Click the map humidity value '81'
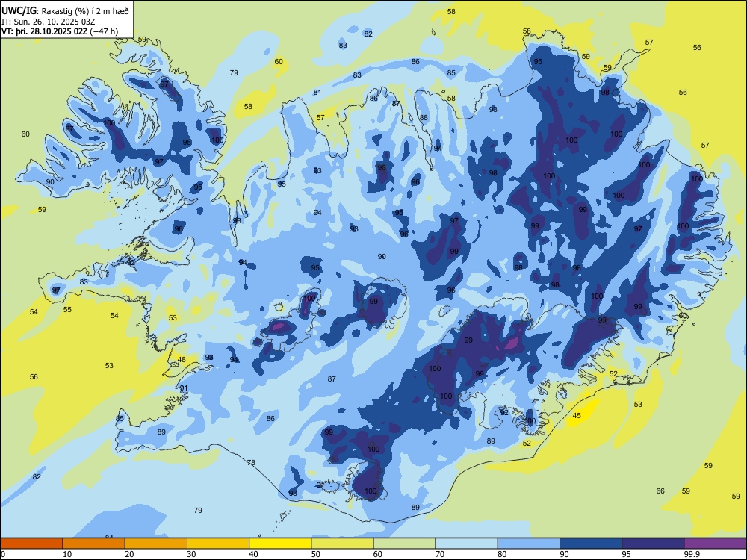 (x=317, y=93)
